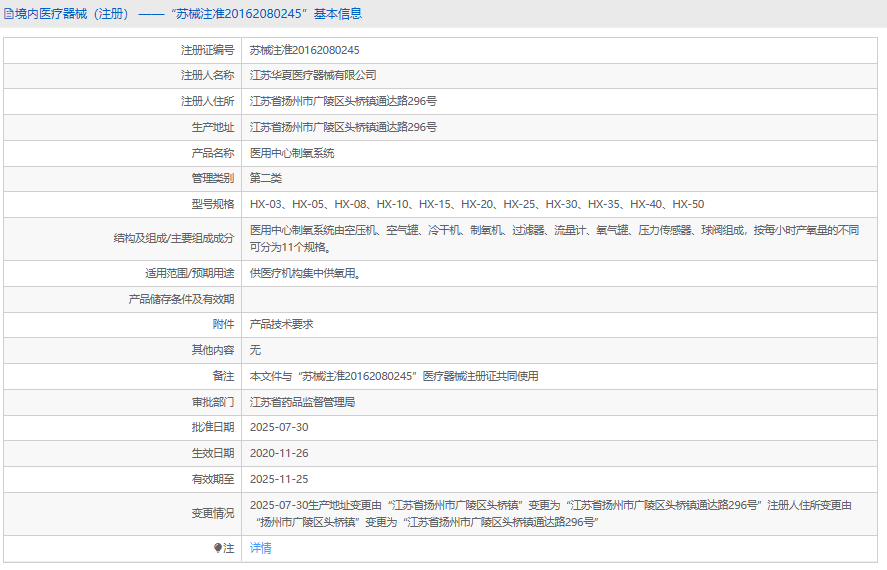
Task: Select the registration number 苏械注准20162080245 value
Action: (304, 50)
